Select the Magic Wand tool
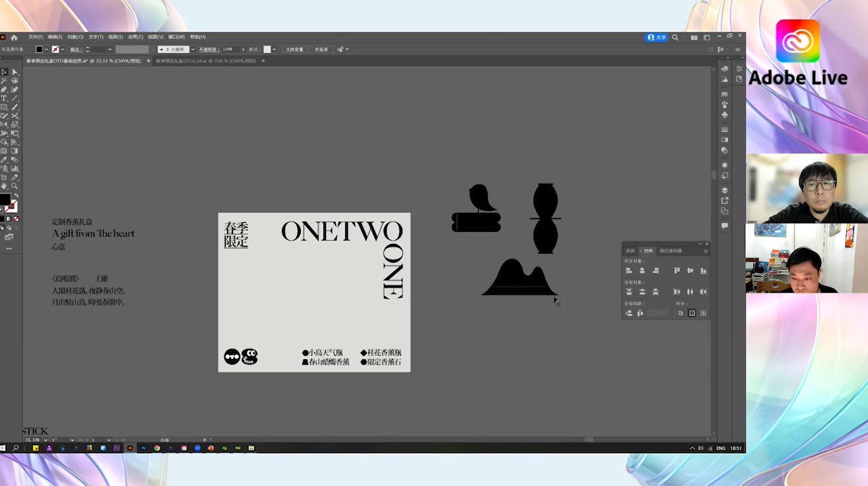The image size is (868, 486). pos(4,81)
